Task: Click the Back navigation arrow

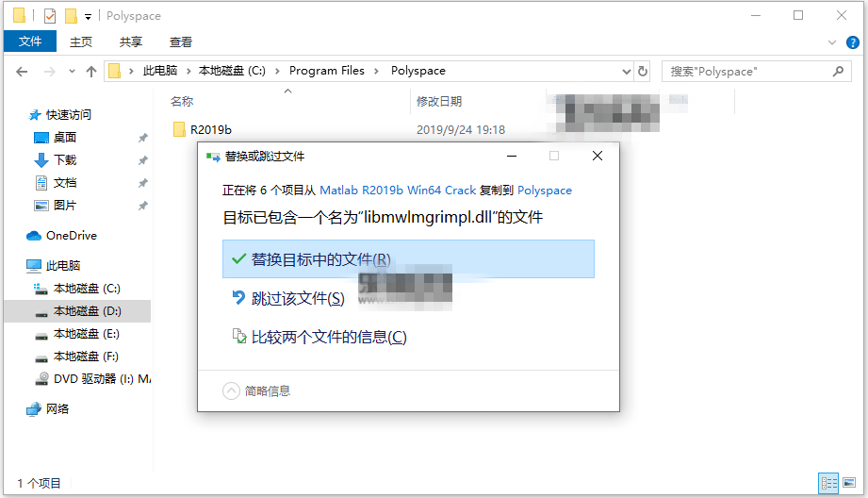Action: point(24,72)
